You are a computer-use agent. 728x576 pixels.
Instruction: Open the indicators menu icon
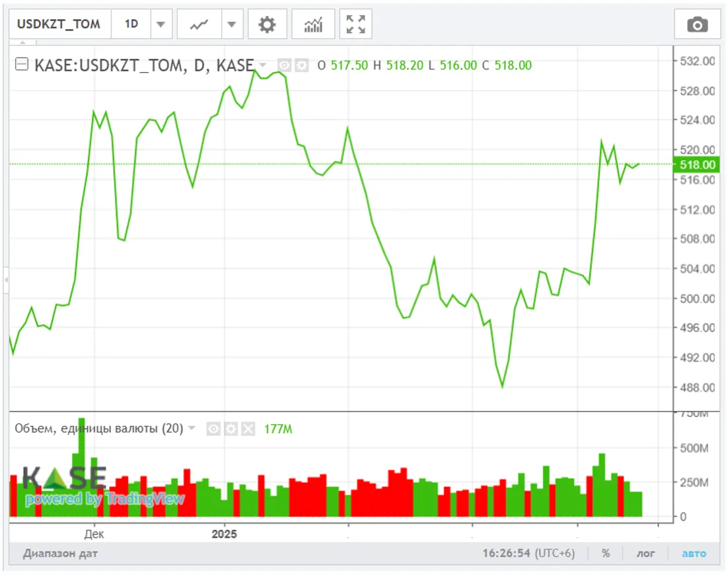pos(313,24)
